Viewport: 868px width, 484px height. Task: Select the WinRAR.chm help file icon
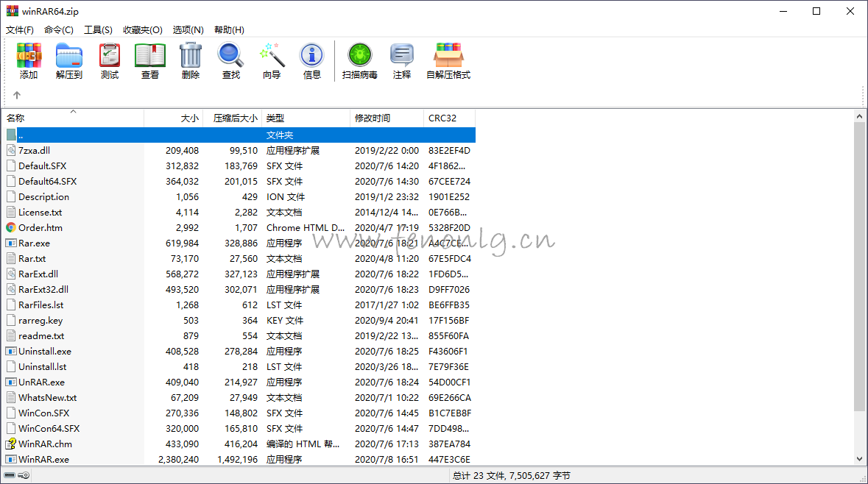tap(11, 444)
